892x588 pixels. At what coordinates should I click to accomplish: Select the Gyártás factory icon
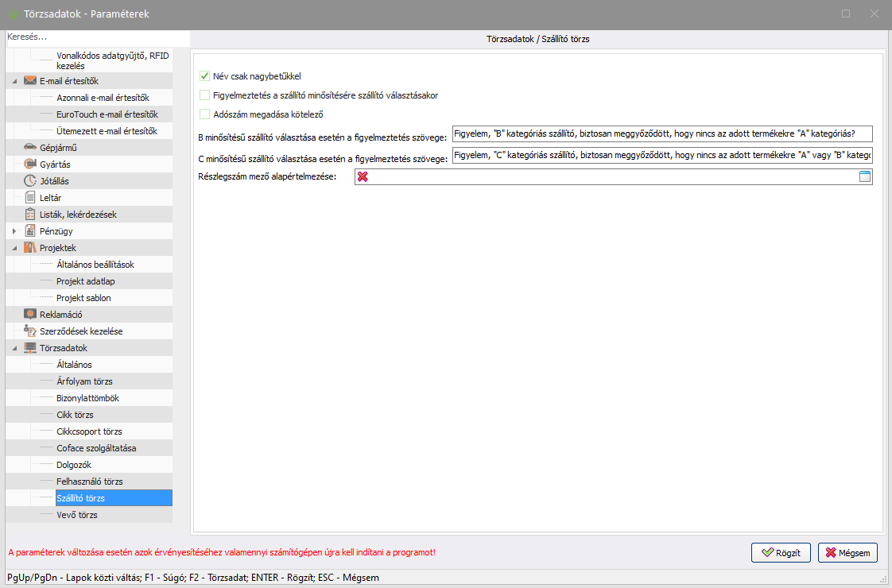point(30,164)
